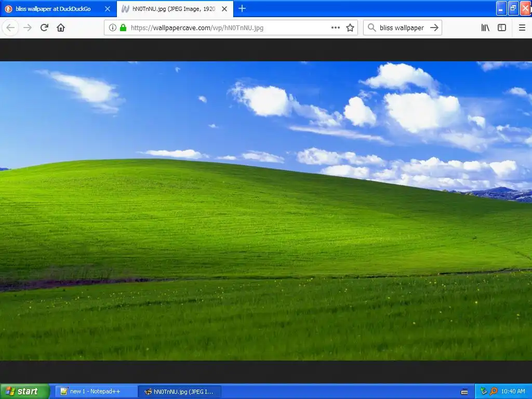The image size is (532, 399).
Task: Switch to new 1 - Notepad++ in taskbar
Action: tap(96, 392)
